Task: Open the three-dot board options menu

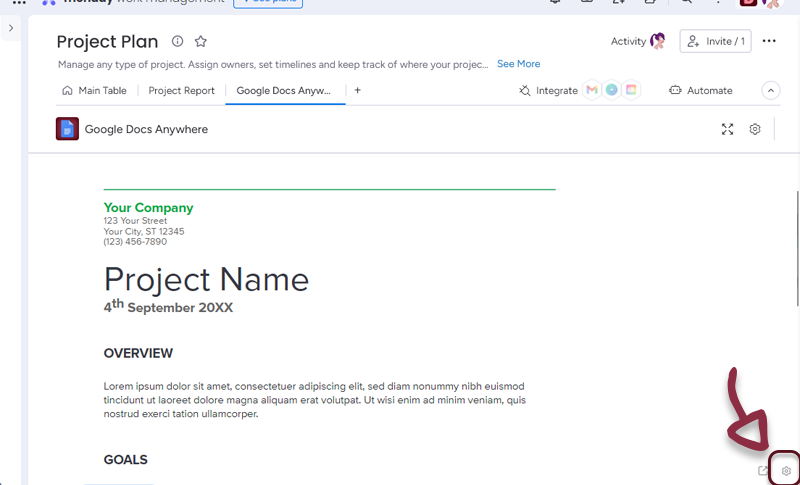Action: coord(768,41)
